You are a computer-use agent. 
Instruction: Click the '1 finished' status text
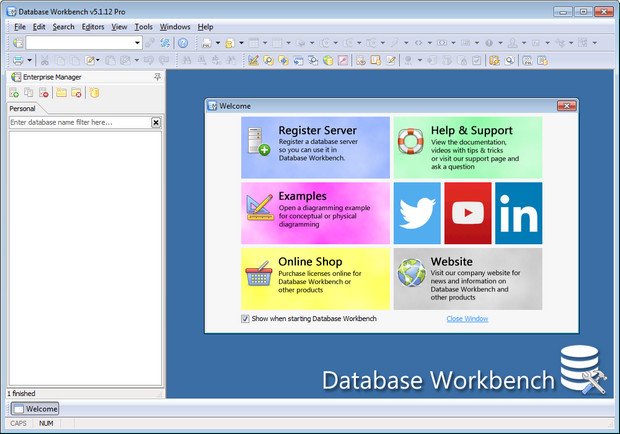click(21, 393)
